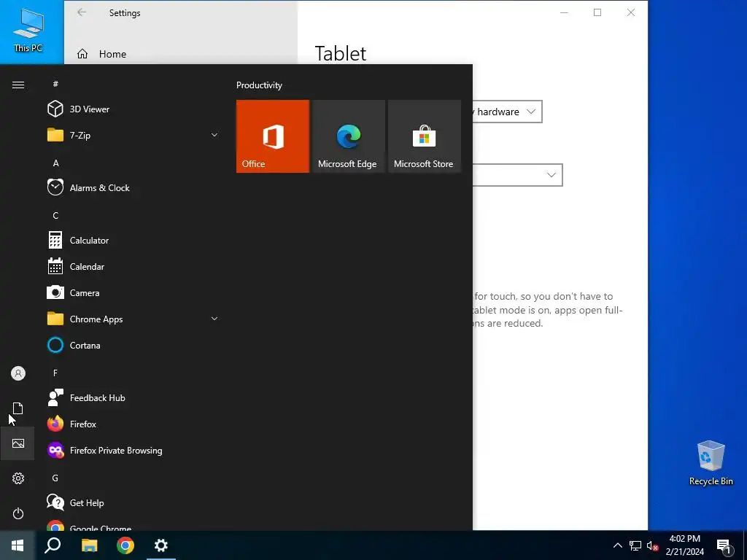Image resolution: width=747 pixels, height=560 pixels.
Task: Click the F letter section header
Action: (55, 373)
